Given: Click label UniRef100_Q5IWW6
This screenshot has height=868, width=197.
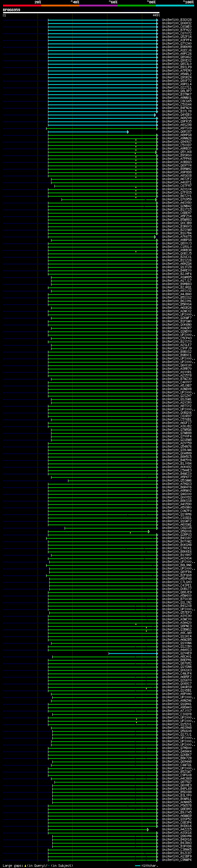Looking at the screenshot, I should point(176,481).
